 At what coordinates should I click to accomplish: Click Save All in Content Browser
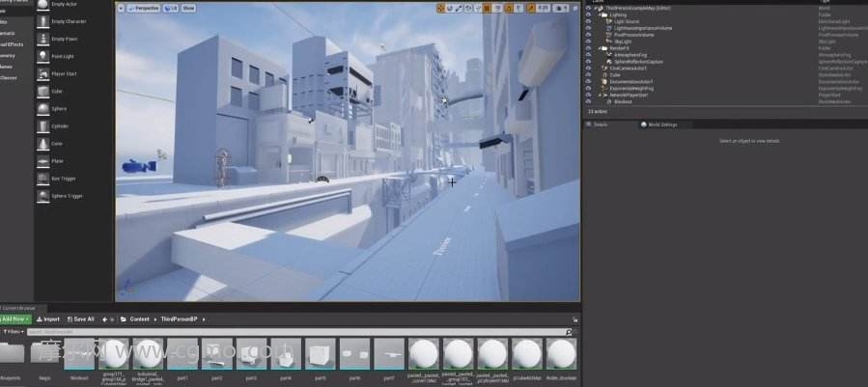(x=81, y=319)
